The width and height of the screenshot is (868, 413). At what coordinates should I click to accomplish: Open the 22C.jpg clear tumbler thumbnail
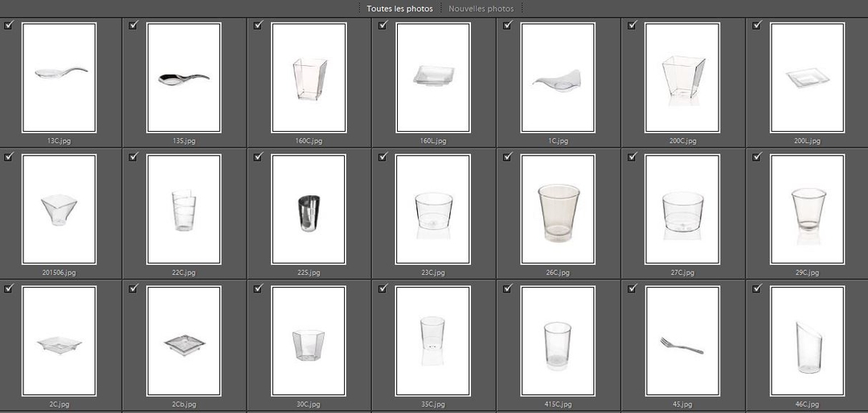(x=184, y=209)
